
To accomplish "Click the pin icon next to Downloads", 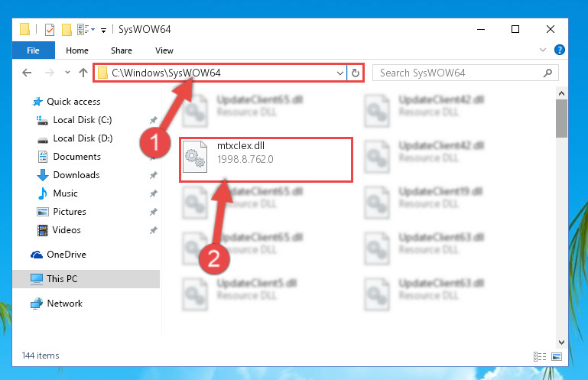I will tap(154, 175).
